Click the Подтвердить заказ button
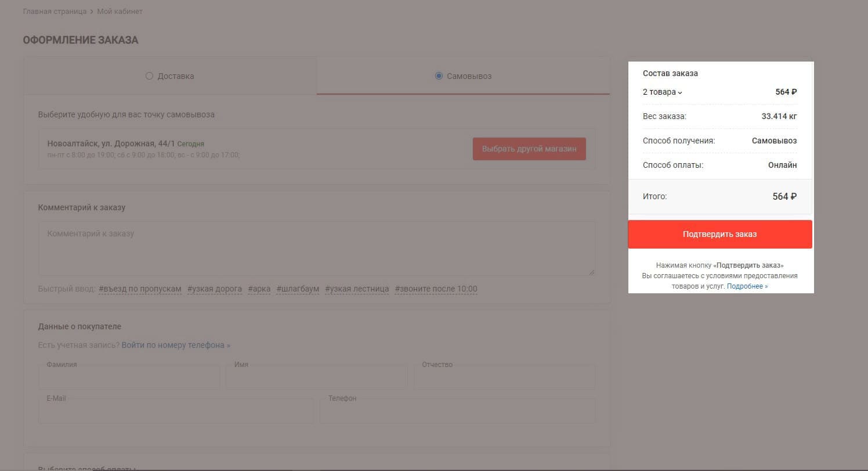The width and height of the screenshot is (868, 471). click(x=719, y=234)
